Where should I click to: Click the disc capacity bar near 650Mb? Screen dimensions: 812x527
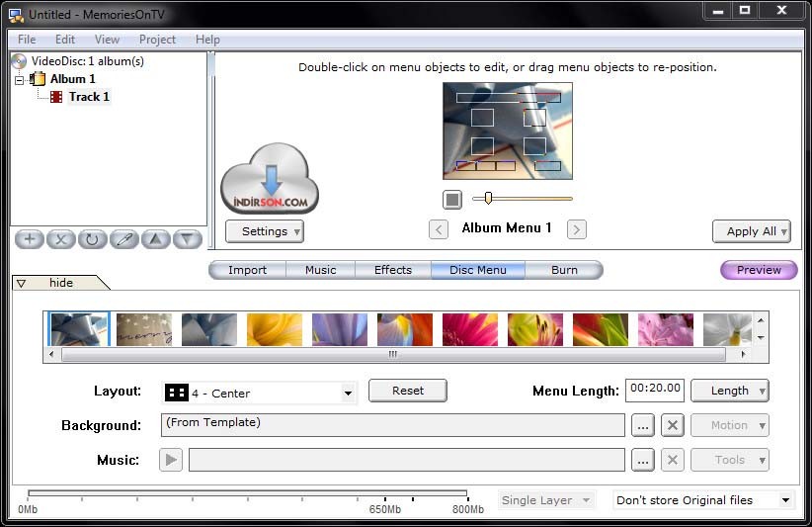click(x=384, y=493)
